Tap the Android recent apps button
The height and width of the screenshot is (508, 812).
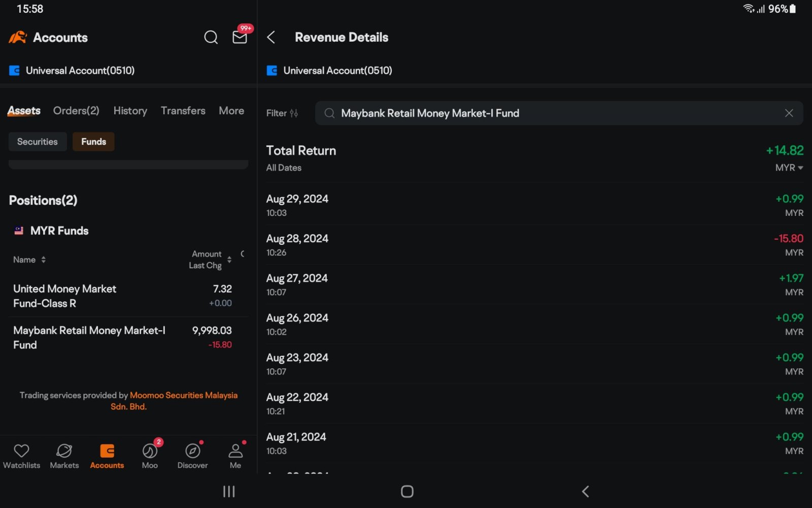click(229, 491)
